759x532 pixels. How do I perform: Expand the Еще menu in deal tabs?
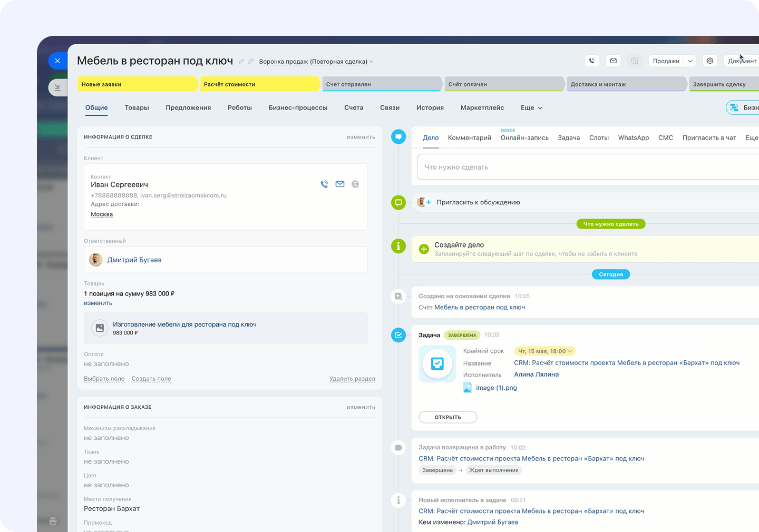(531, 108)
